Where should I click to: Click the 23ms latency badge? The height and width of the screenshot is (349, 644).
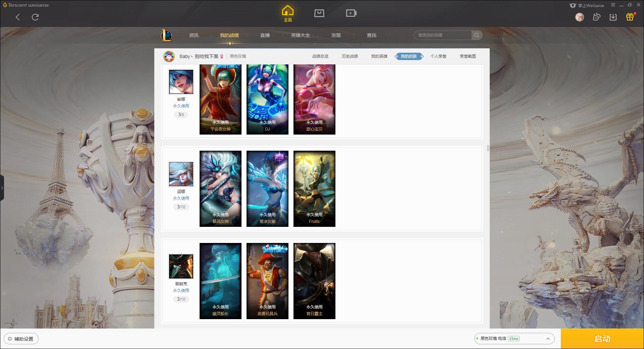[x=514, y=339]
